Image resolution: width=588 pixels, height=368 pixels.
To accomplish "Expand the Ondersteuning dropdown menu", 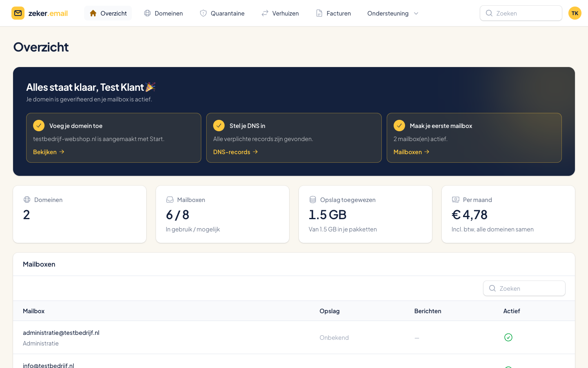I will point(393,13).
